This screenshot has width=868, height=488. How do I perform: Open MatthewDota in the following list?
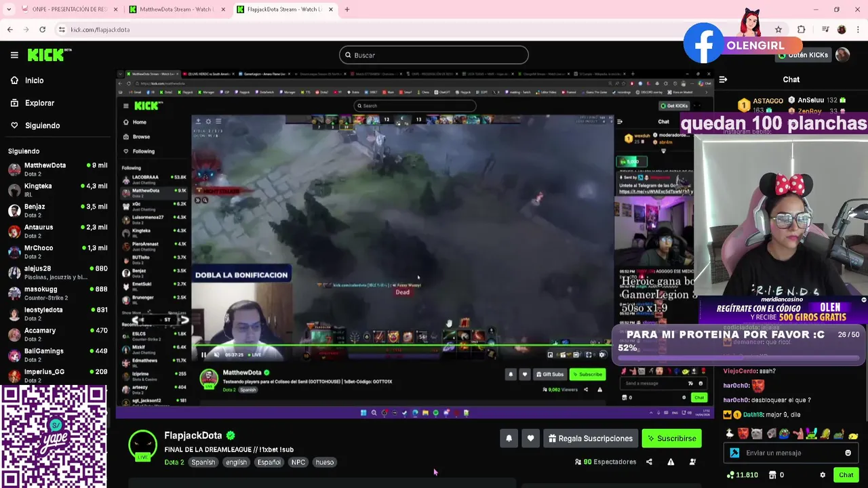pyautogui.click(x=58, y=169)
